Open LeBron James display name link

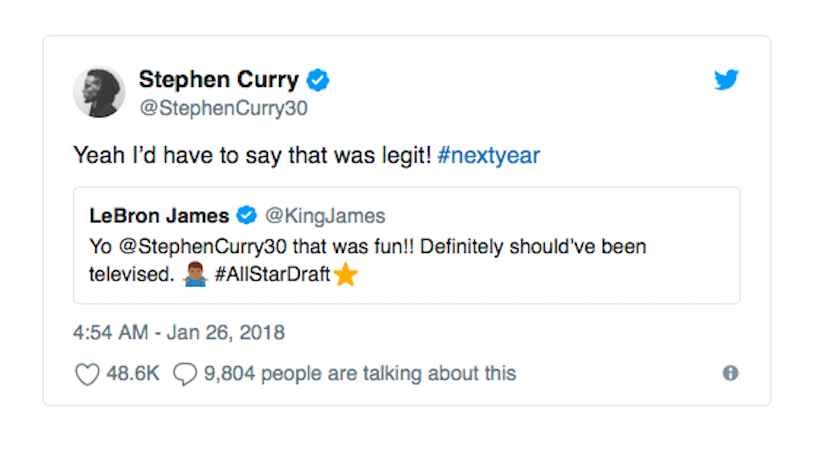pyautogui.click(x=159, y=216)
